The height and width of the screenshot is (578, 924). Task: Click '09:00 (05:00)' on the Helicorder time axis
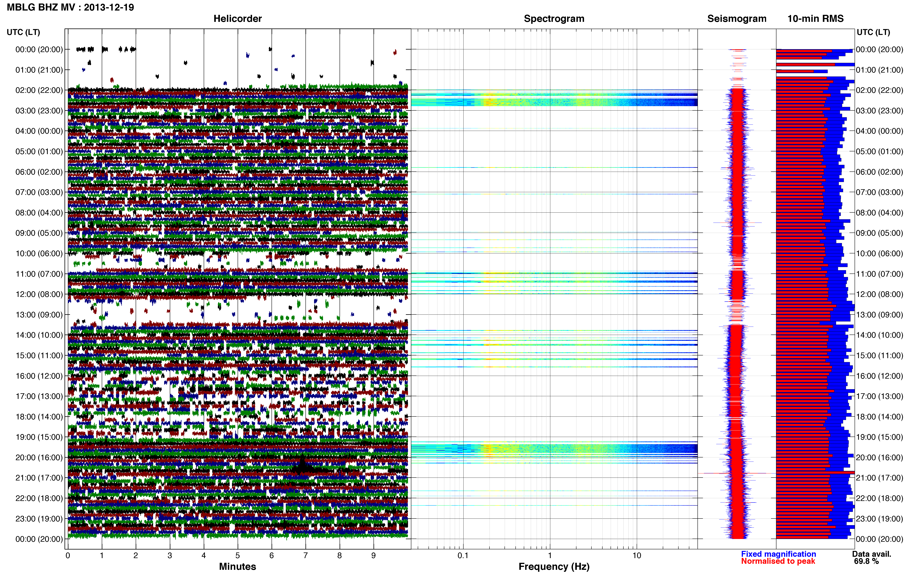(x=39, y=233)
